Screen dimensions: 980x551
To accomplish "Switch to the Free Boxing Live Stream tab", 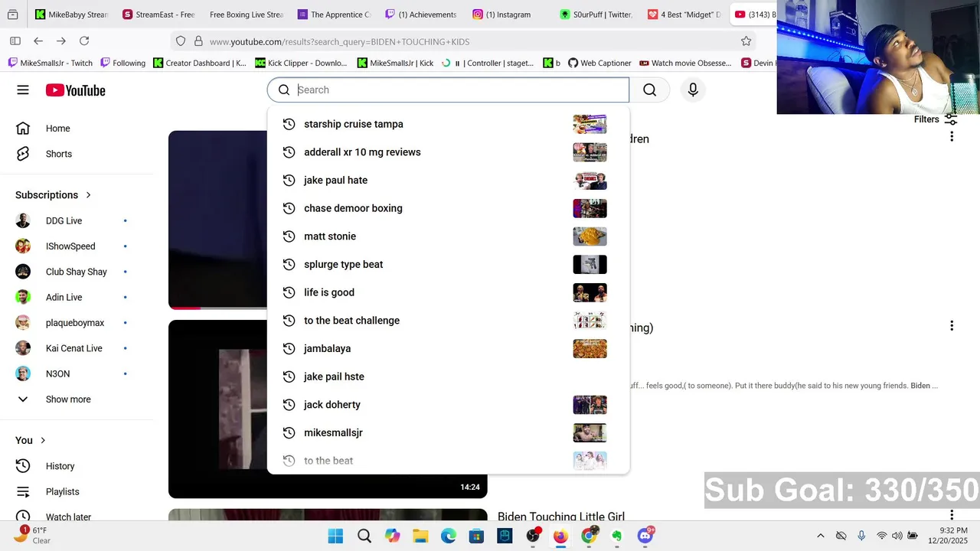I will (246, 15).
